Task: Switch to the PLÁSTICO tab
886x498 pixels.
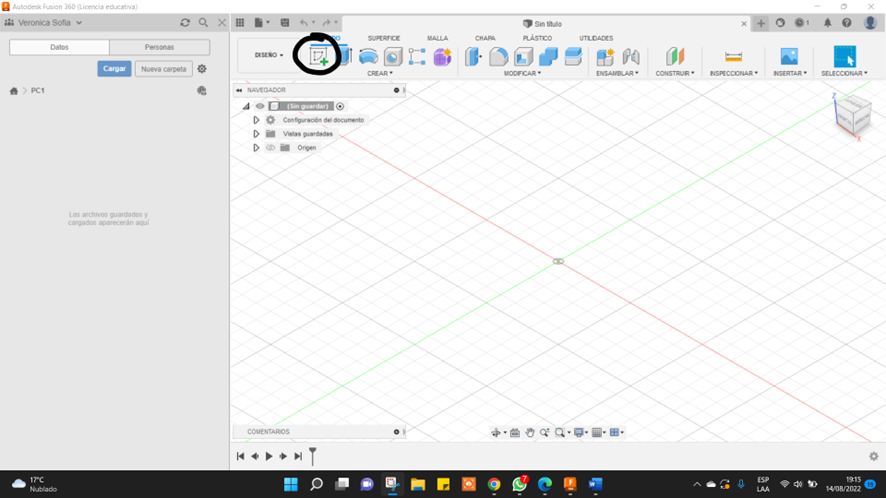Action: pyautogui.click(x=537, y=38)
